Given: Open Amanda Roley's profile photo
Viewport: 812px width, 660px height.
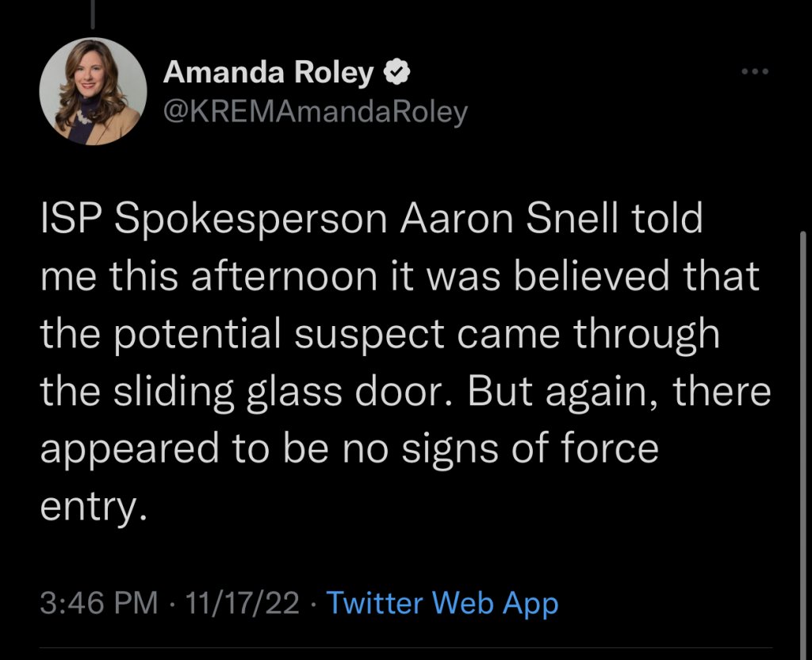Looking at the screenshot, I should [x=94, y=91].
